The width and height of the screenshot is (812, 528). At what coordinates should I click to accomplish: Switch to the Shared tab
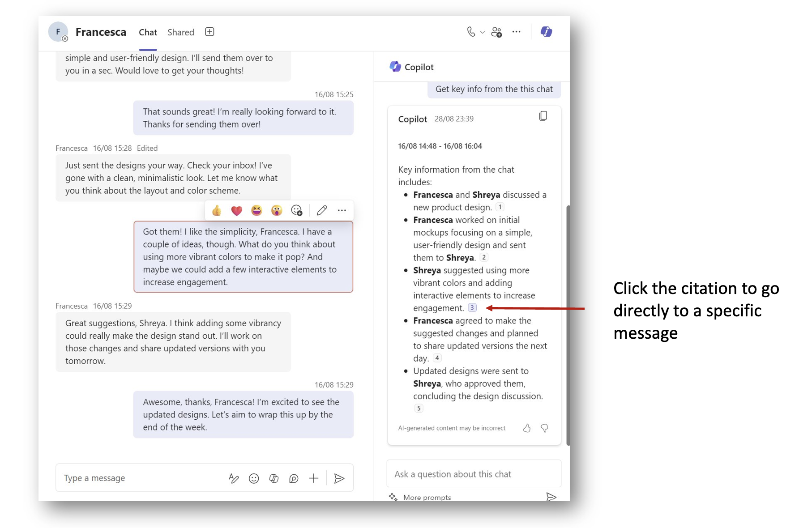[x=181, y=32]
